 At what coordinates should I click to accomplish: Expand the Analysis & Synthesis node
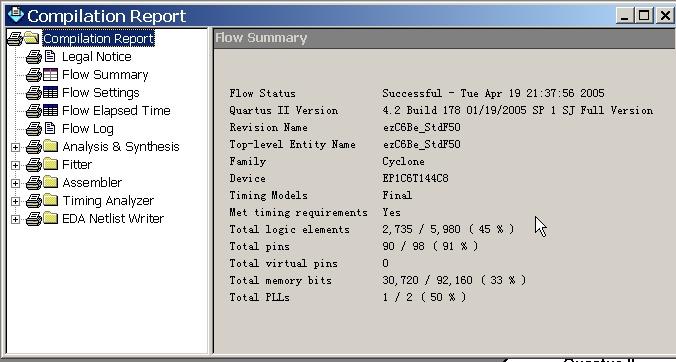tap(15, 147)
